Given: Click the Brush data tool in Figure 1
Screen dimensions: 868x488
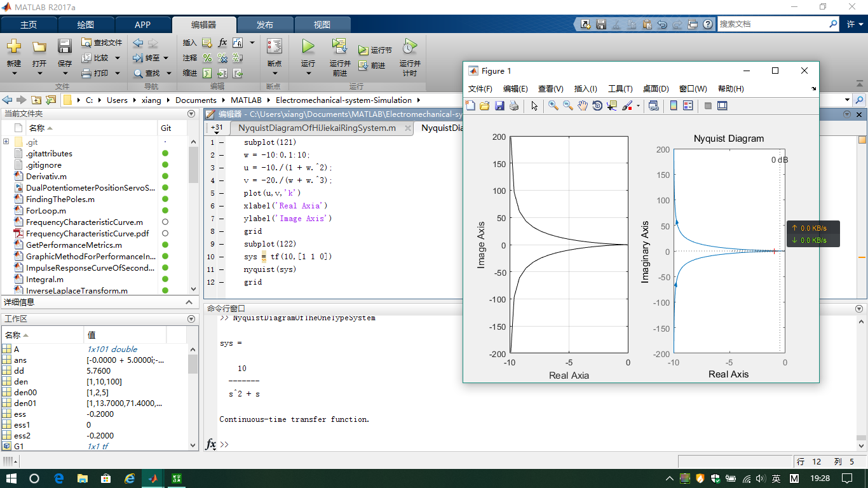Looking at the screenshot, I should click(627, 106).
